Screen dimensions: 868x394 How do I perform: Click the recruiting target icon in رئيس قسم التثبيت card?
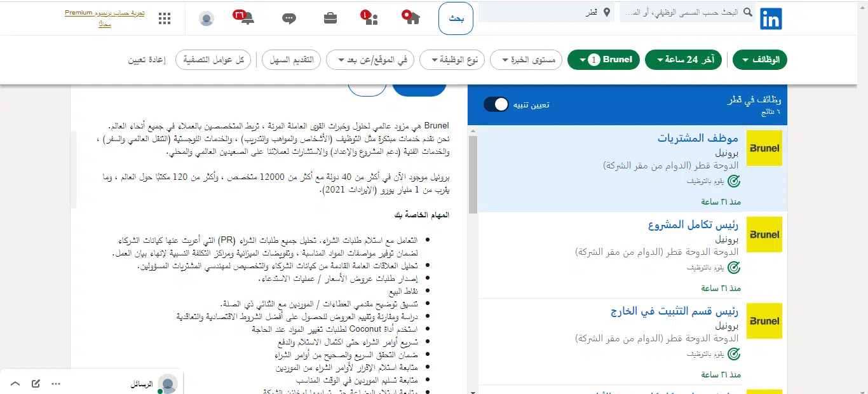tap(733, 354)
